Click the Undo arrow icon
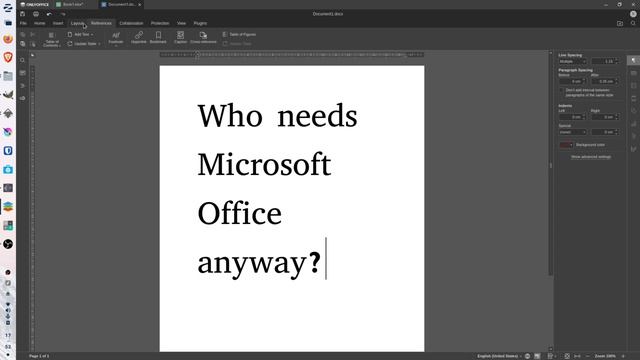The image size is (640, 360). pos(49,14)
